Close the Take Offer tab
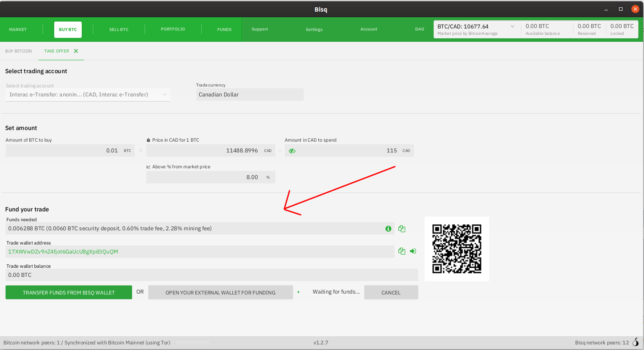 pos(76,51)
